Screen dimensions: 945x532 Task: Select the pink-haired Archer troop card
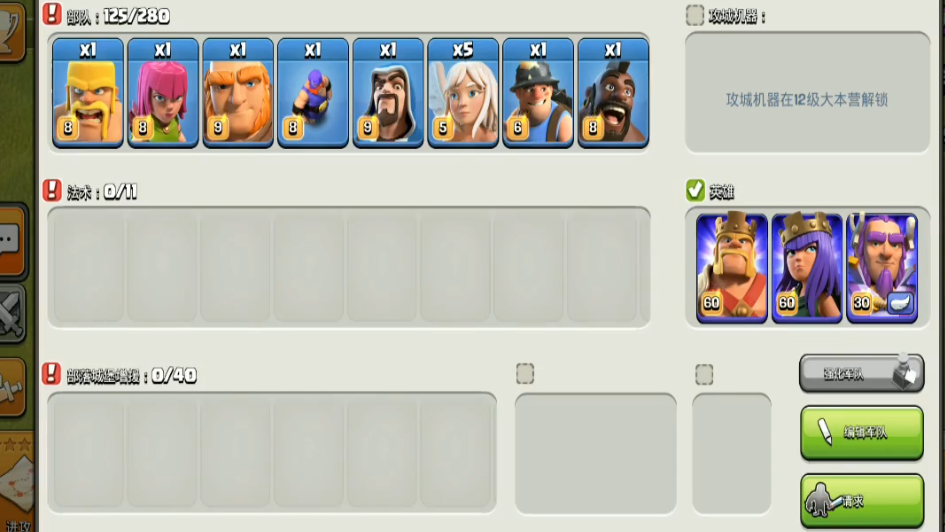(163, 93)
